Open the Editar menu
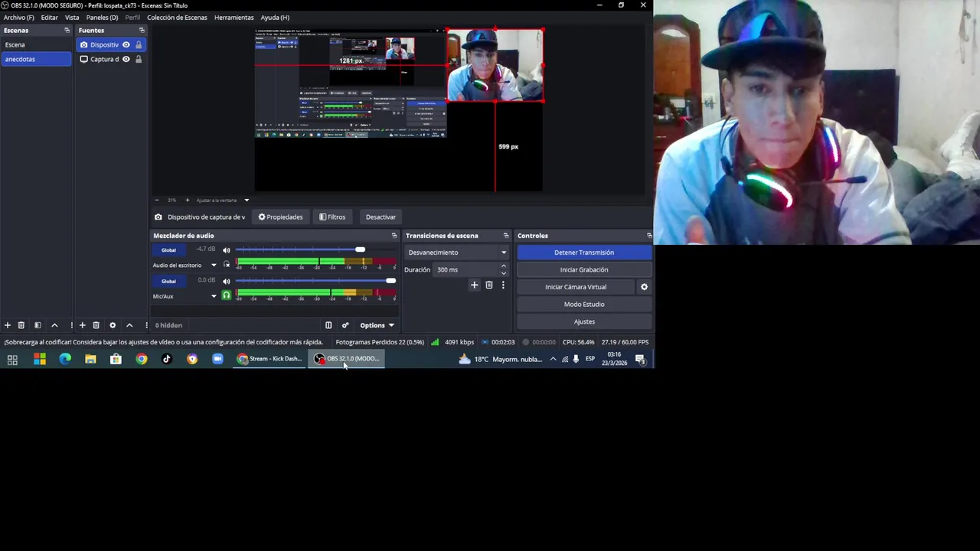Viewport: 980px width, 551px height. click(49, 18)
